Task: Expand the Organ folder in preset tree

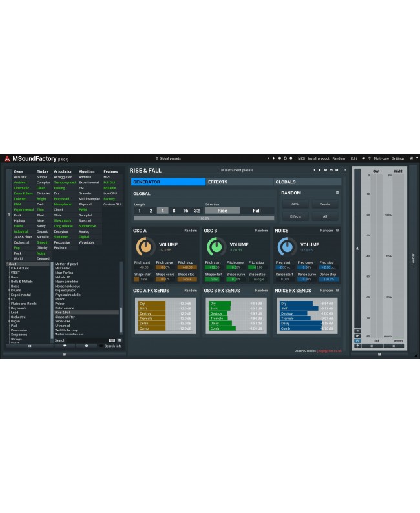Action: 9,321
